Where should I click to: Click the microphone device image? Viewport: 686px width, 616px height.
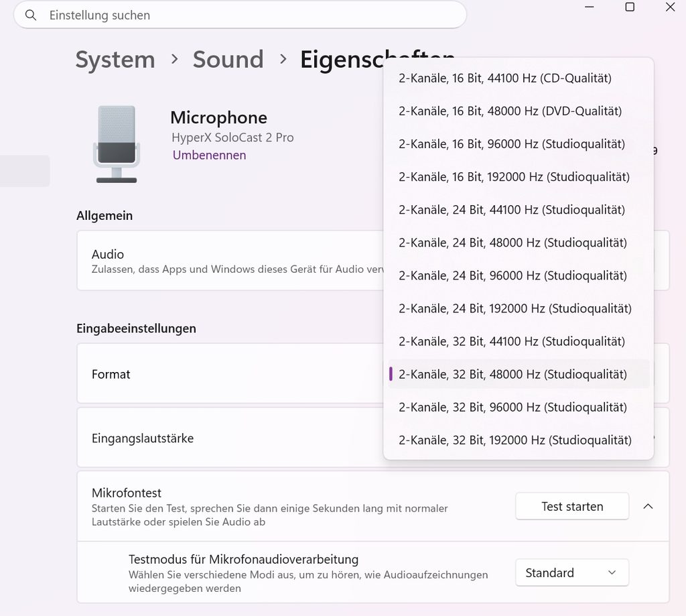(x=117, y=144)
